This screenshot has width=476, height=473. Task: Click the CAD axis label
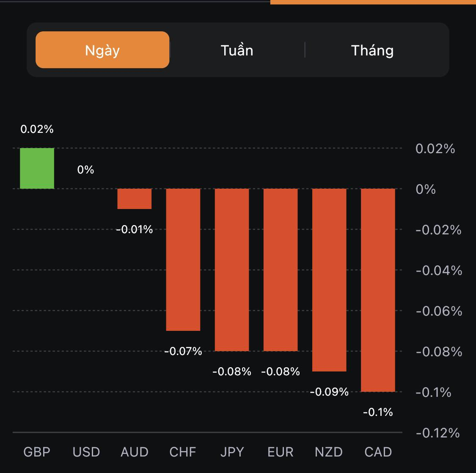pos(378,452)
